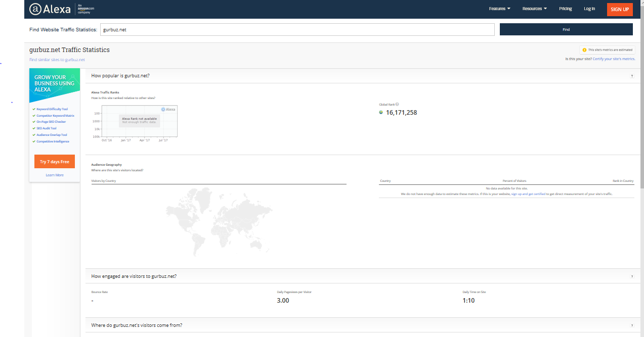Click the Alexa Traffic Ranks label
The image size is (644, 337).
pos(105,92)
